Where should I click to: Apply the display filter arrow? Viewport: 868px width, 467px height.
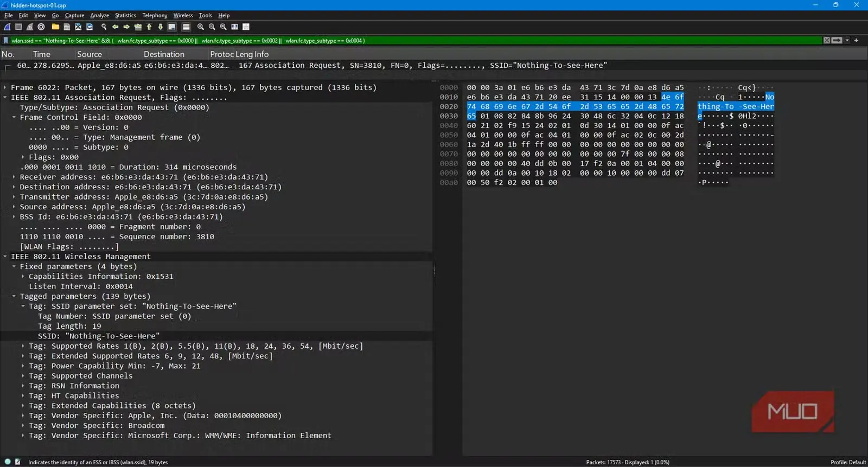[837, 41]
